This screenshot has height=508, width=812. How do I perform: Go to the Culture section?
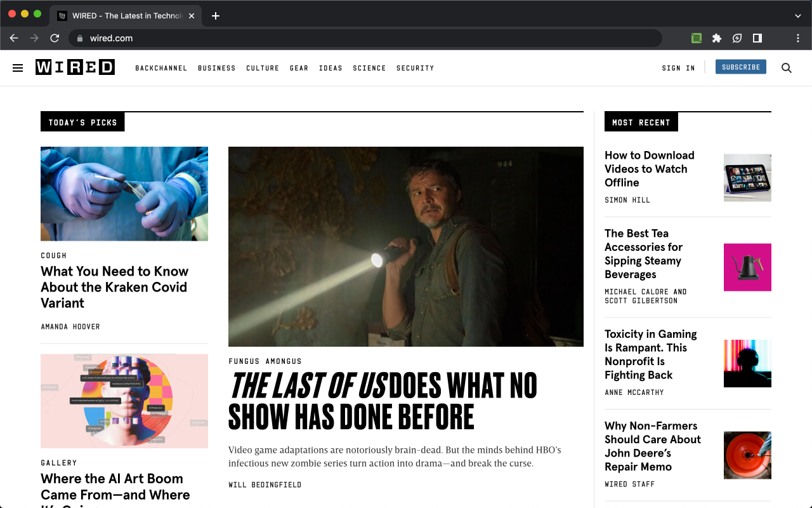coord(263,68)
